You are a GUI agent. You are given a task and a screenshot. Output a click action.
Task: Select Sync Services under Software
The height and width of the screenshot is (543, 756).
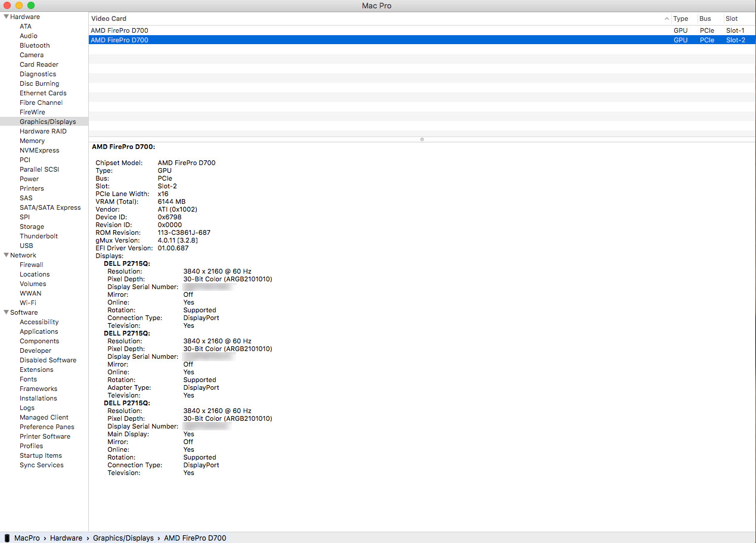pyautogui.click(x=42, y=465)
